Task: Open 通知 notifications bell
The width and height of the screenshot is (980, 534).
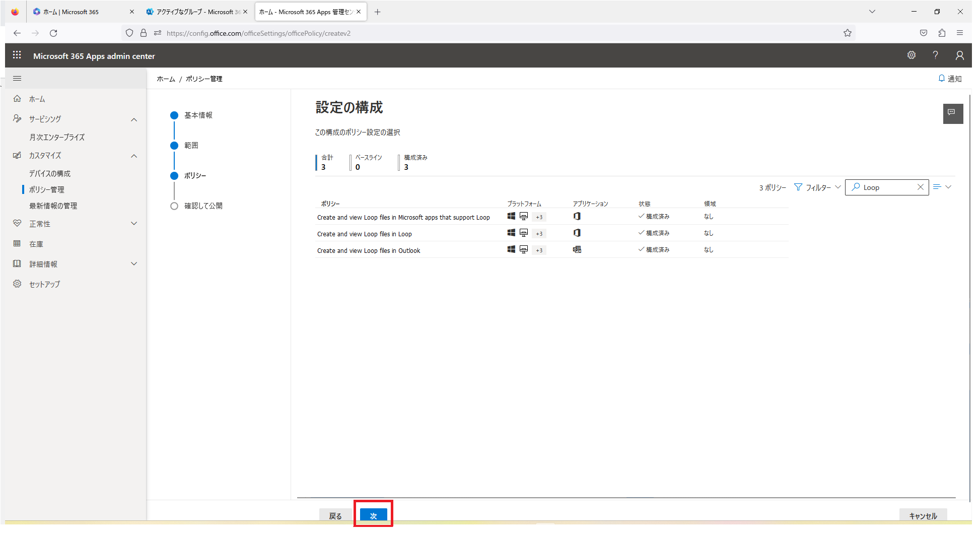Action: (x=950, y=79)
